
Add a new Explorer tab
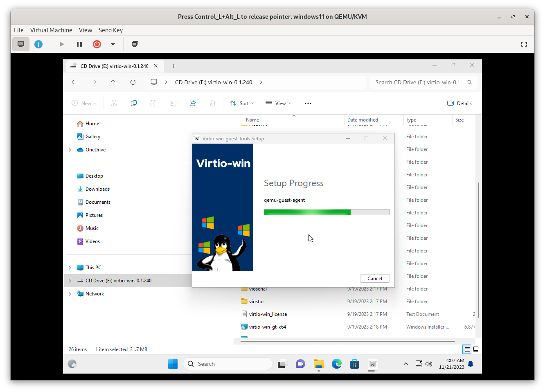click(x=173, y=66)
